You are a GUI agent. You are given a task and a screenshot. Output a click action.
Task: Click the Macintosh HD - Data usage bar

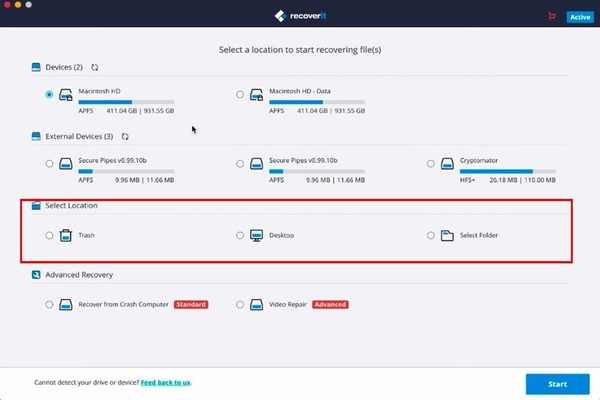click(317, 102)
